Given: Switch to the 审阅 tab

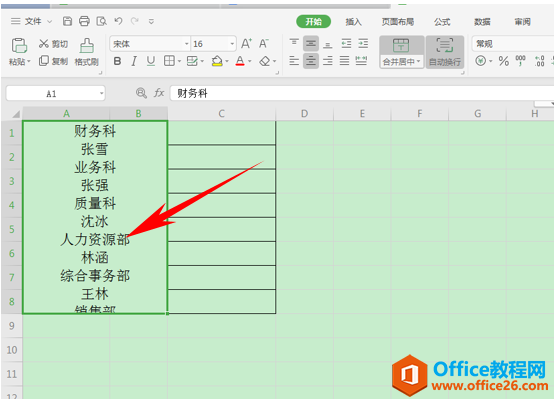Looking at the screenshot, I should tap(522, 22).
